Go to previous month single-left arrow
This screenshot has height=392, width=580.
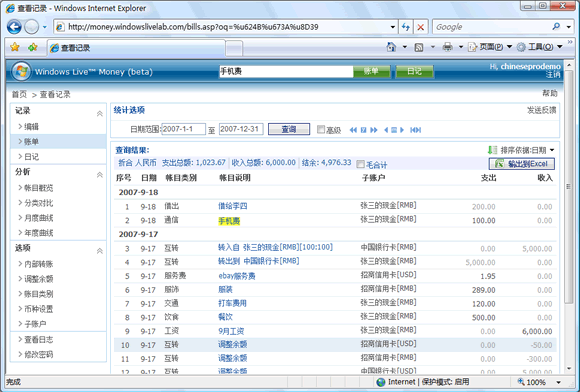(x=386, y=130)
